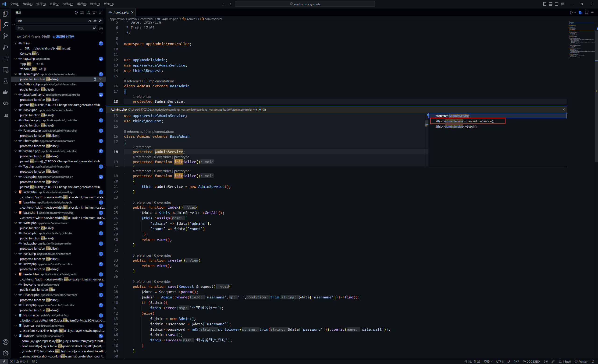The width and height of the screenshot is (598, 364).
Task: Open the 帮助(H) menu
Action: click(x=108, y=4)
